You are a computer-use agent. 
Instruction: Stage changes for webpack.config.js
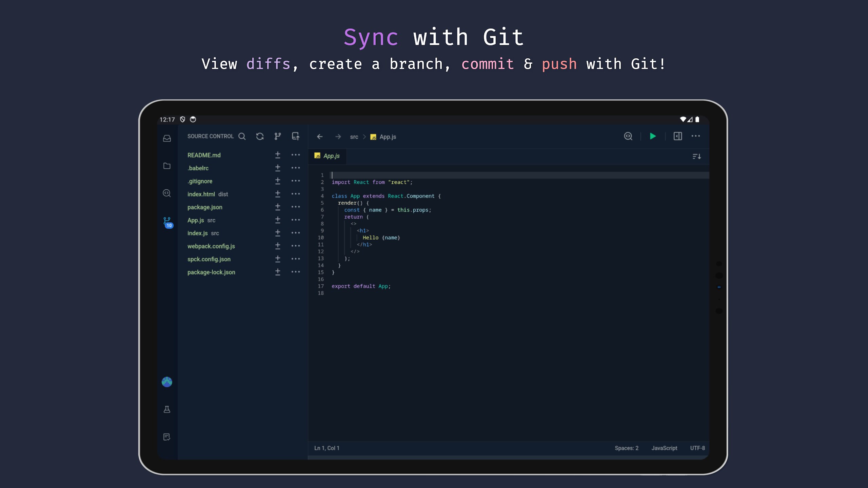click(x=278, y=246)
